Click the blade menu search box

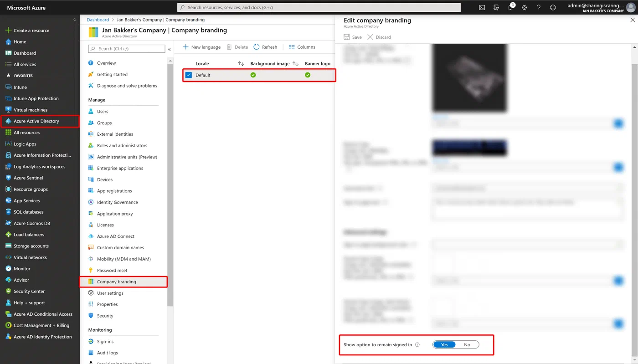click(126, 49)
